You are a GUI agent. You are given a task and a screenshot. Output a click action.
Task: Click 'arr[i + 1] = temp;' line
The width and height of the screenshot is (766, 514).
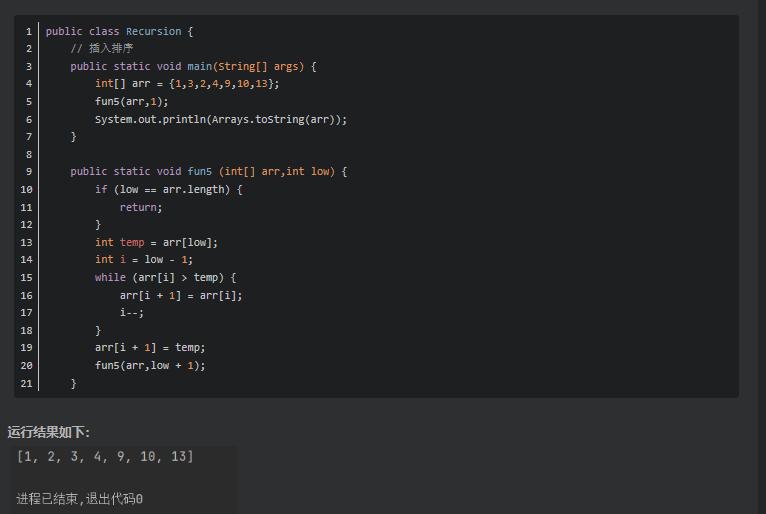pyautogui.click(x=150, y=347)
